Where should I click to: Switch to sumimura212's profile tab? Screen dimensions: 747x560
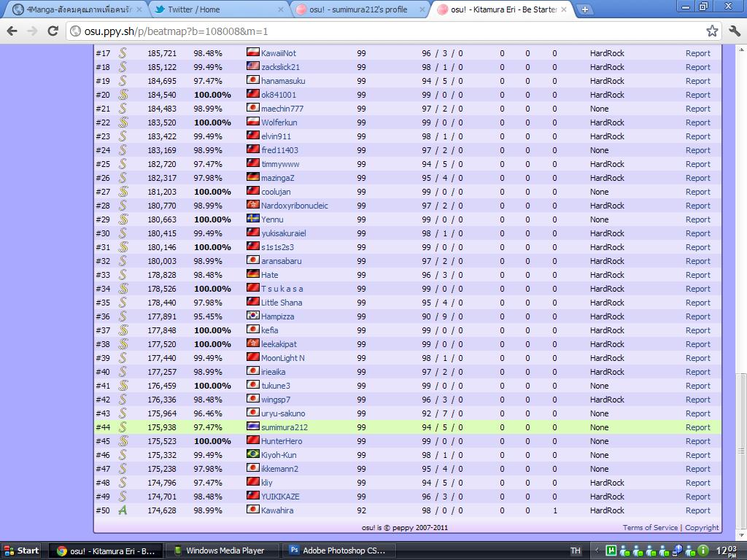pyautogui.click(x=358, y=9)
